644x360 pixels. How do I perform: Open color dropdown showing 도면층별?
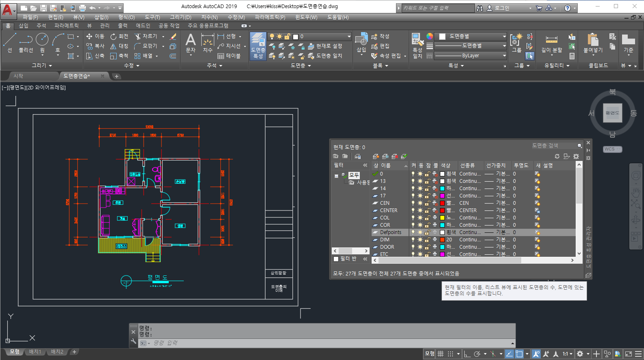click(471, 36)
